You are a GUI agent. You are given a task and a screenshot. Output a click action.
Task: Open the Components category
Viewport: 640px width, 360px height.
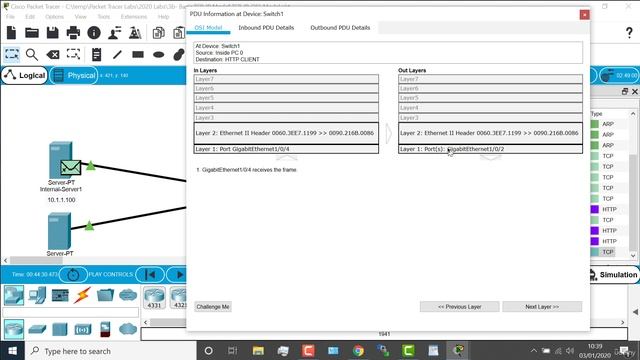[x=60, y=295]
